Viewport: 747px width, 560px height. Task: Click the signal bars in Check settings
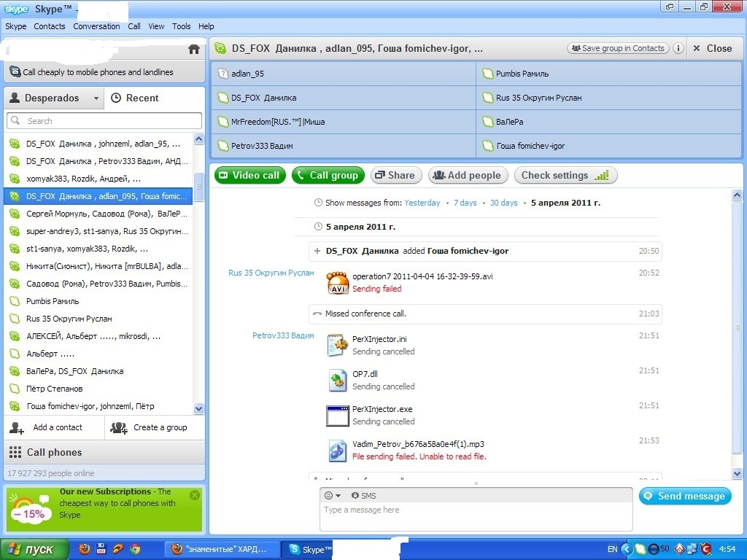(602, 175)
